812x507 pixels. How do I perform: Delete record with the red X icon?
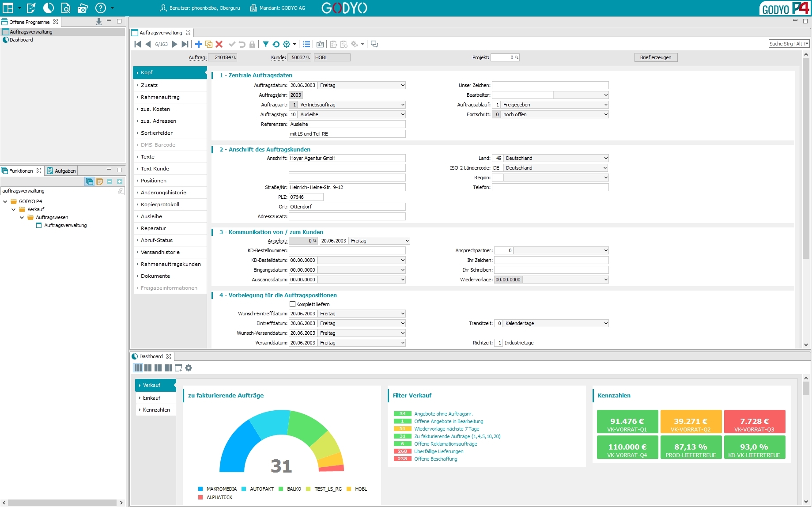click(219, 44)
